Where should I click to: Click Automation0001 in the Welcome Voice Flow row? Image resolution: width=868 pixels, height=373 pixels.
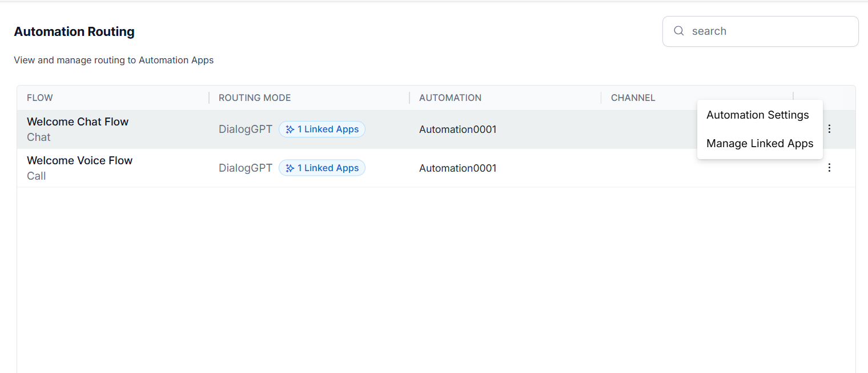[457, 168]
